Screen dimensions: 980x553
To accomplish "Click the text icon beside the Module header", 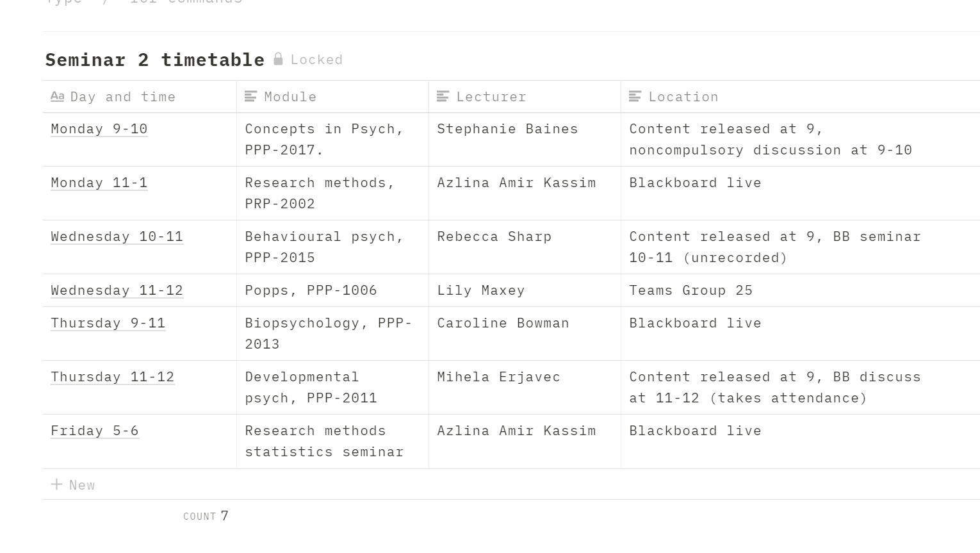I will tap(251, 97).
